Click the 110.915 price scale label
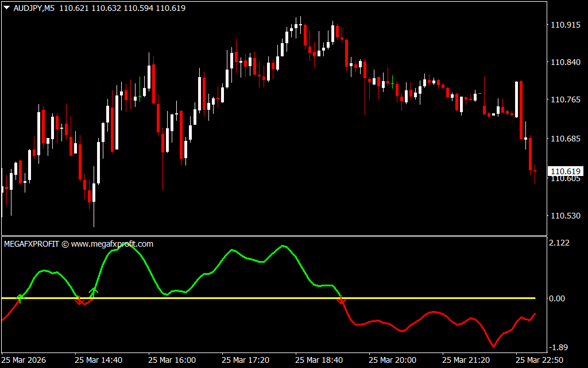 (x=565, y=25)
